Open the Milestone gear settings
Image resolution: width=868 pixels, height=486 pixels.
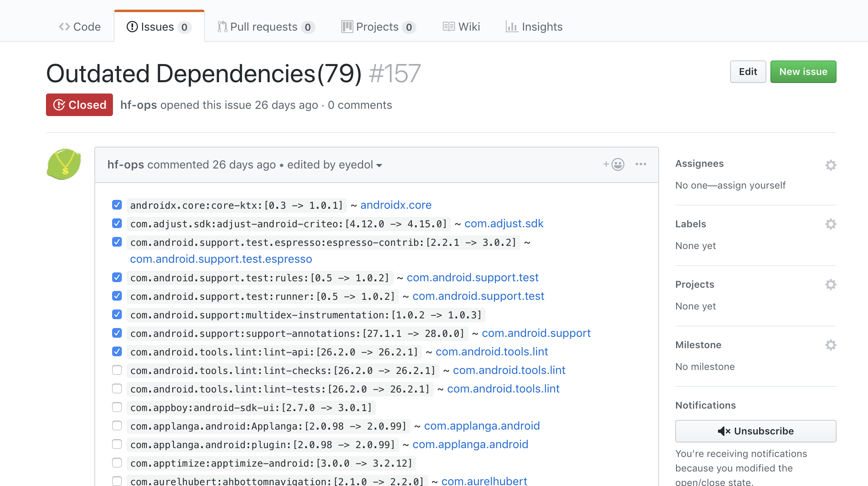(x=830, y=345)
